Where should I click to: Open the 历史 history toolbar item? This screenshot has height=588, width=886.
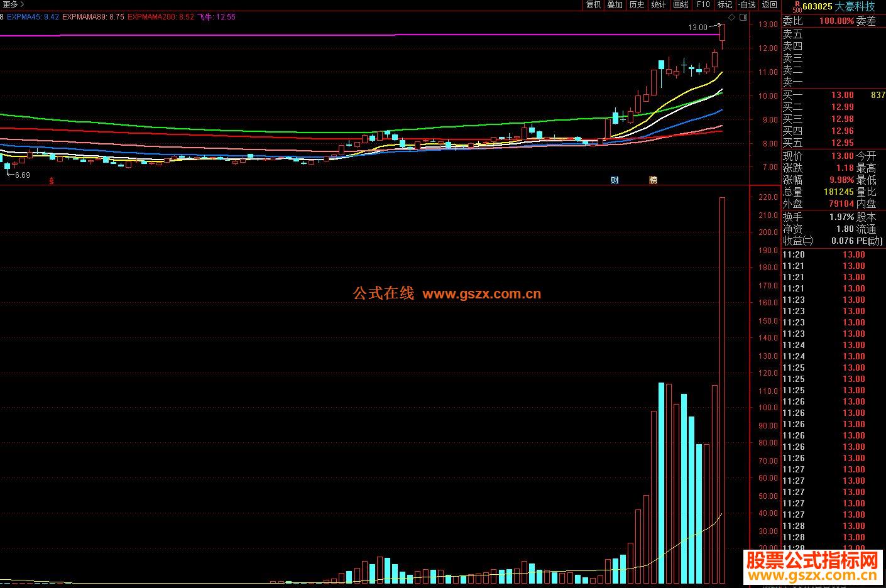coord(637,5)
